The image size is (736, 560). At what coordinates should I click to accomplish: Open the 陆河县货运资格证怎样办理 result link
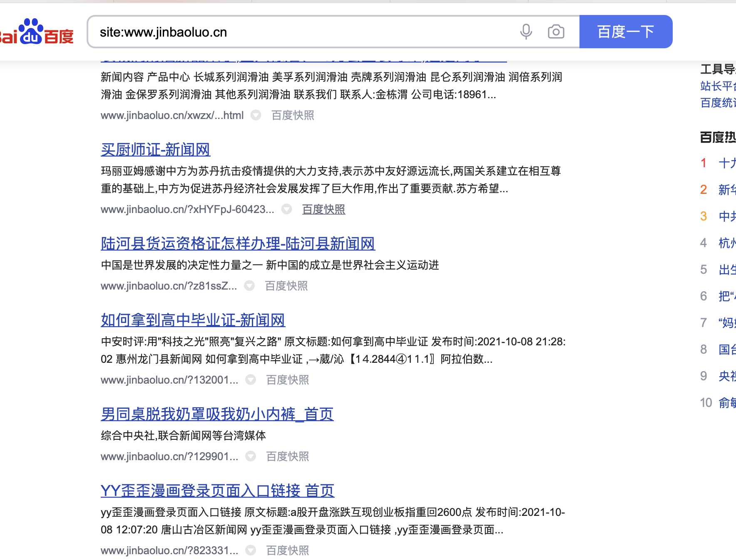238,244
